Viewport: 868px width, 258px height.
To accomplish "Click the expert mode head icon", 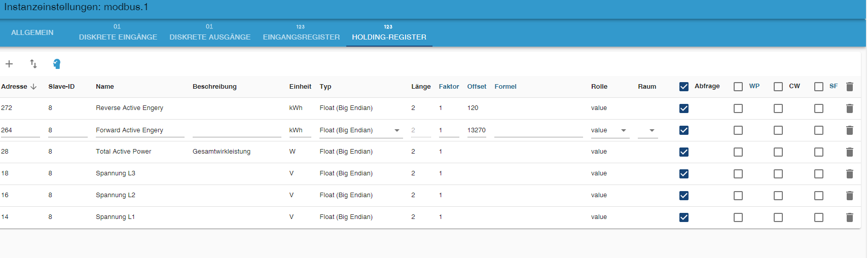I will [x=57, y=64].
